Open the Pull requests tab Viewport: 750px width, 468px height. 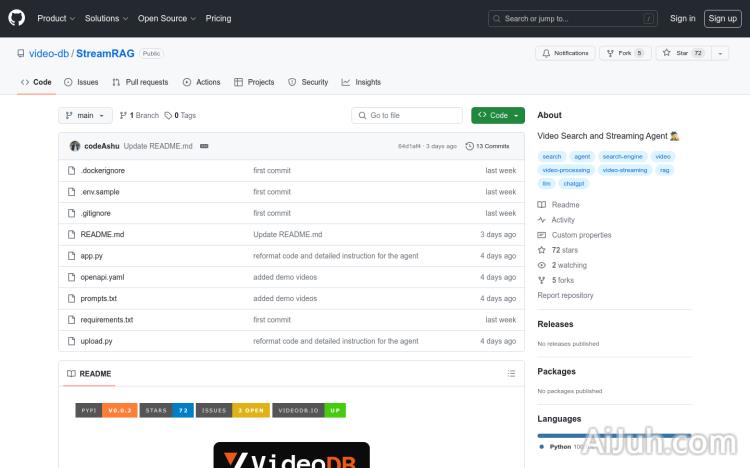pyautogui.click(x=140, y=82)
